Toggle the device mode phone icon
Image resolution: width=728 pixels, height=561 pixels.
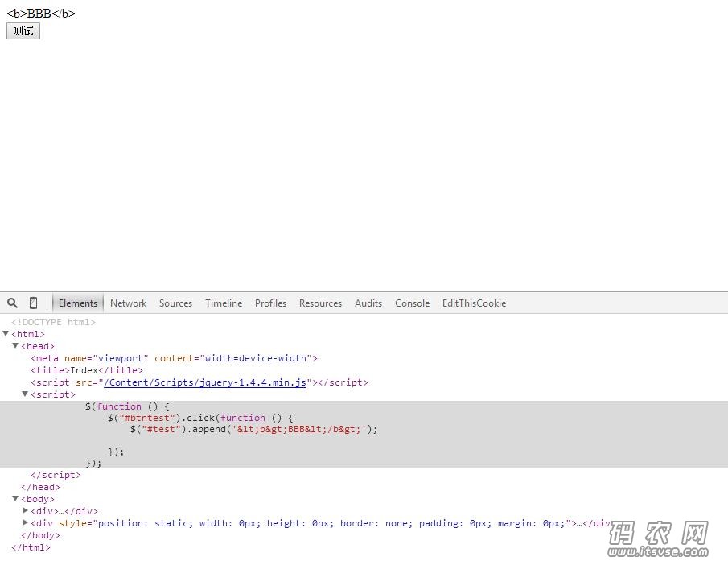[x=34, y=303]
